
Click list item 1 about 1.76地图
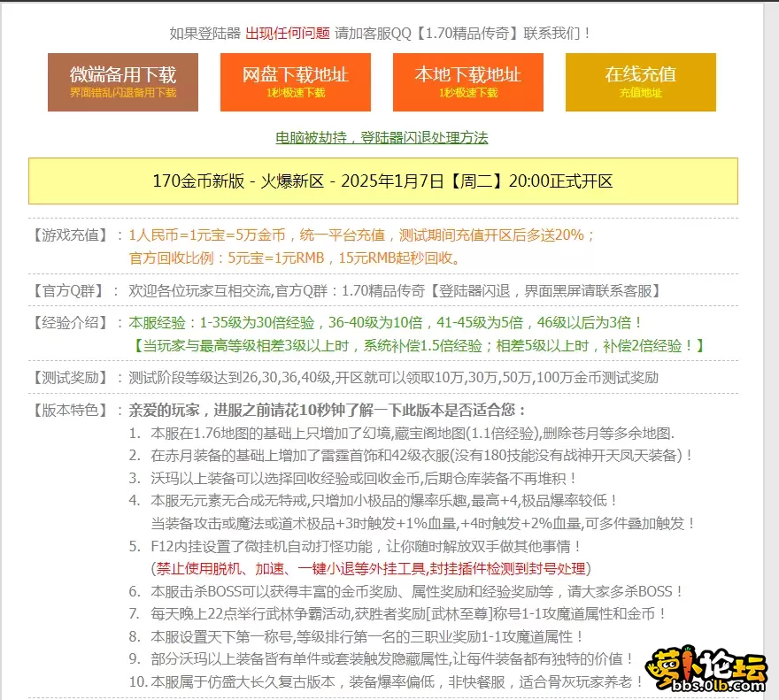click(x=401, y=434)
